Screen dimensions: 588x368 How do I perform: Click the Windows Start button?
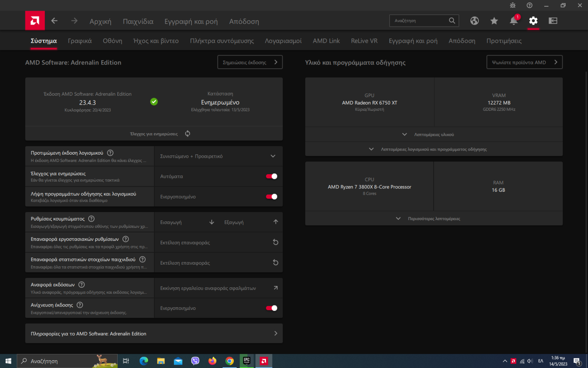click(8, 361)
